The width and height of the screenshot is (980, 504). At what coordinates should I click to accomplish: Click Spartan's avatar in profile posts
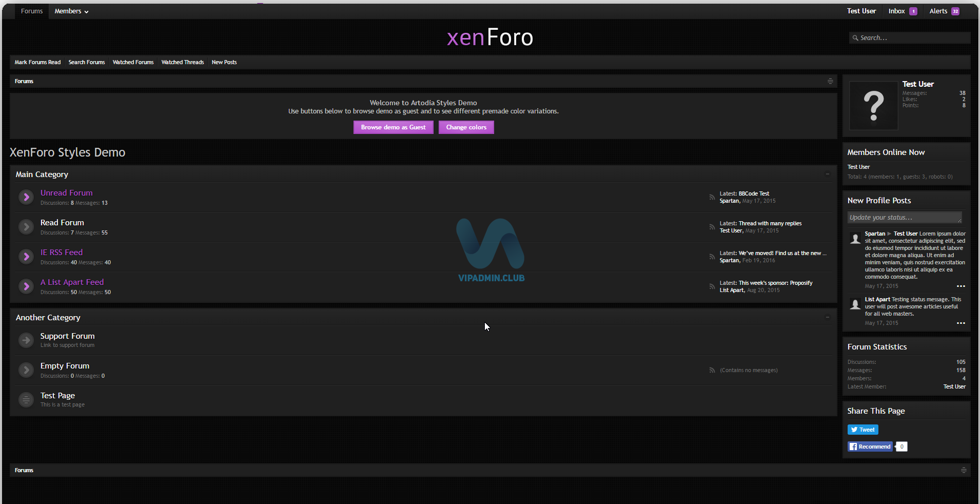coord(855,239)
